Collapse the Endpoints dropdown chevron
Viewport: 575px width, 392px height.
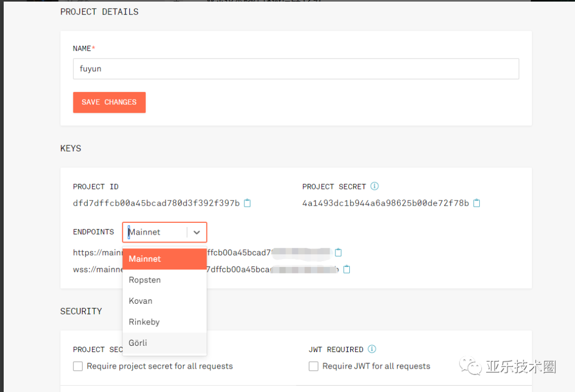pyautogui.click(x=196, y=232)
